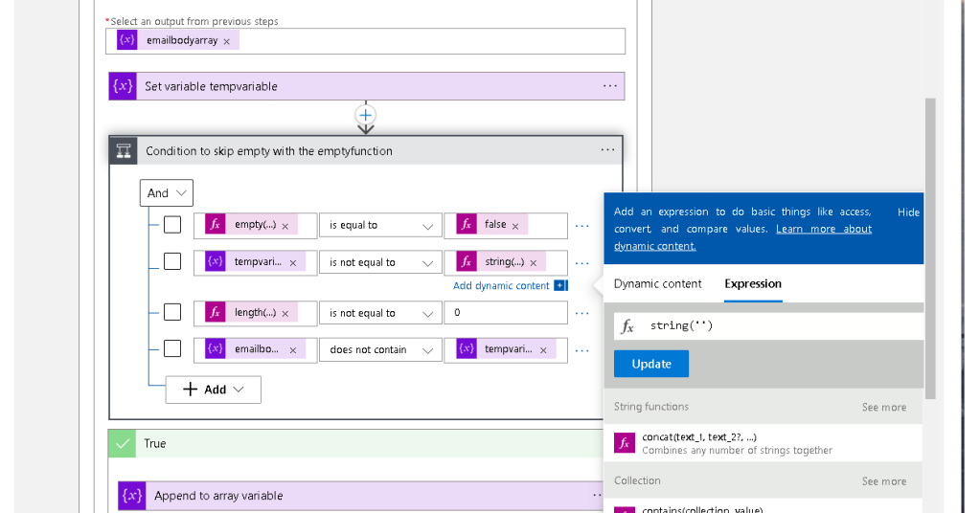
Task: Remove the false expression token
Action: click(x=515, y=226)
